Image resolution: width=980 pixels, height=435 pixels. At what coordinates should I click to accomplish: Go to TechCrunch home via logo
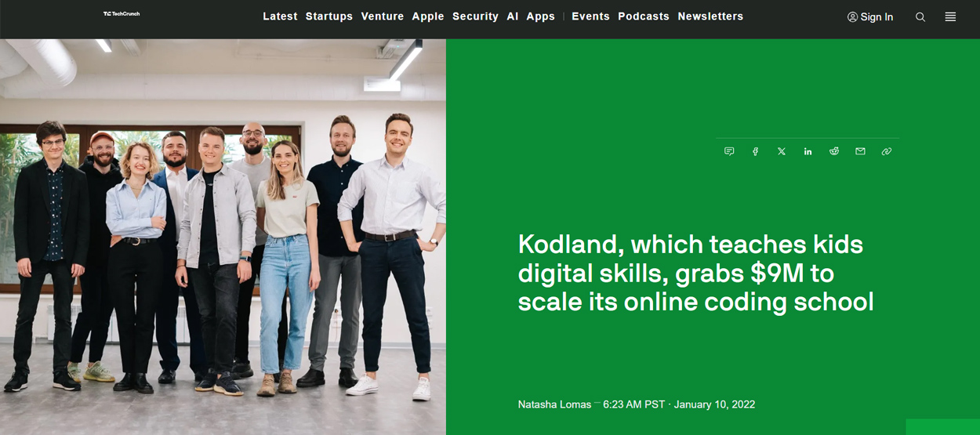click(x=122, y=13)
